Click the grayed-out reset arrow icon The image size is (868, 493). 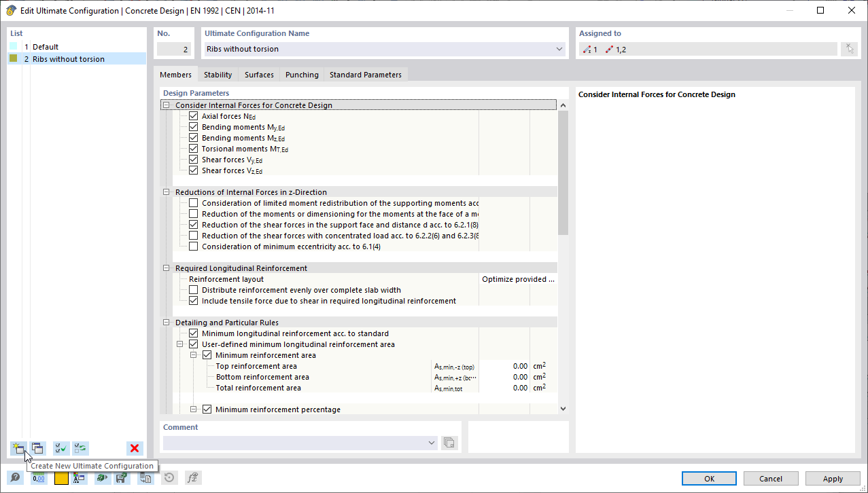[x=169, y=478]
